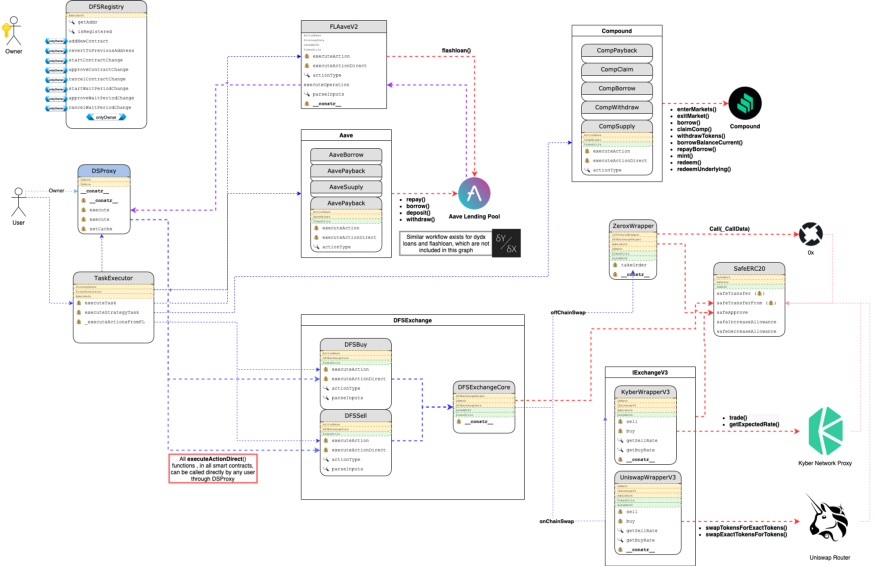Click the Uniswap Router unicorn logo
The image size is (875, 566).
click(828, 519)
